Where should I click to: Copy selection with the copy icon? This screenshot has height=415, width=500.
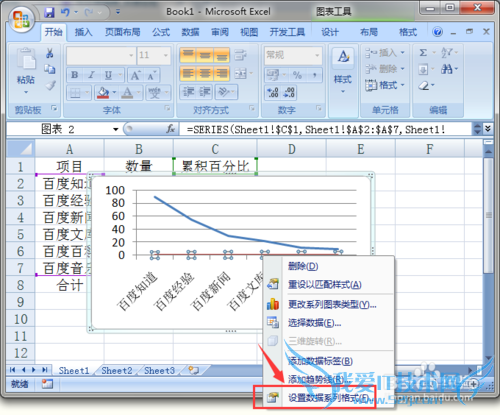pos(50,69)
